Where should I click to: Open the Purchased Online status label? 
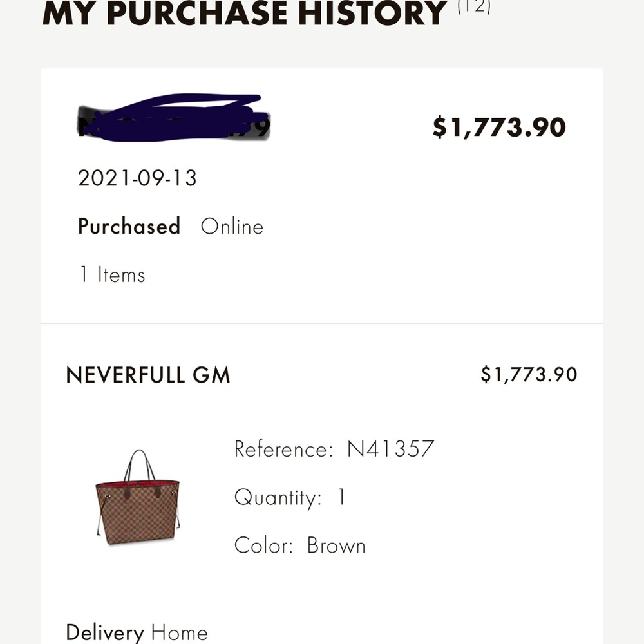click(171, 226)
